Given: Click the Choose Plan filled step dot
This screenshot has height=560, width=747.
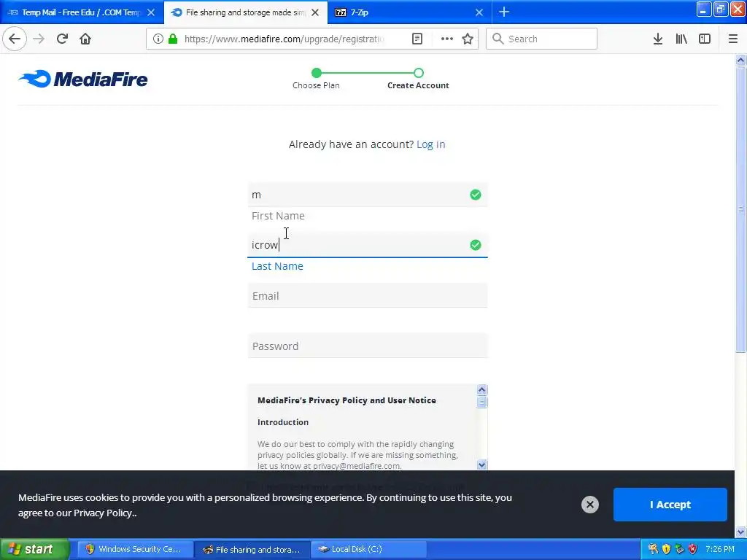Looking at the screenshot, I should coord(317,73).
